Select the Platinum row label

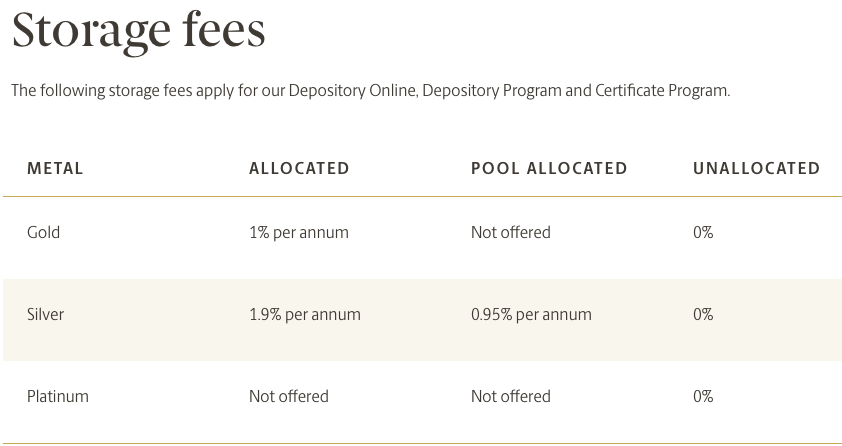pos(58,396)
